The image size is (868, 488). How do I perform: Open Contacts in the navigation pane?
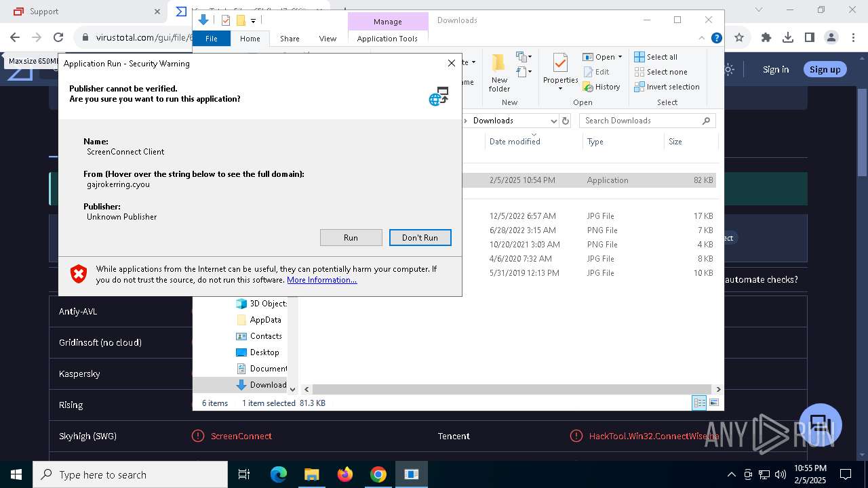[x=258, y=336]
